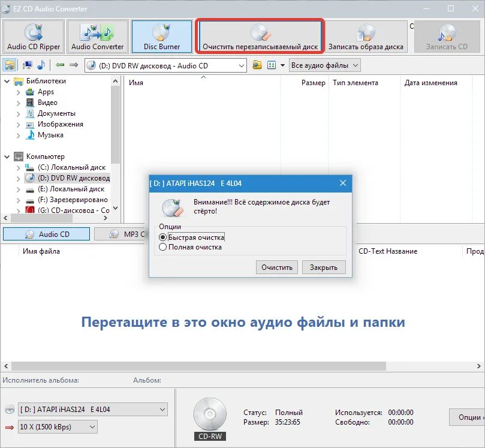Close the ATAPI iHAS124 dialog
This screenshot has height=448, width=485.
pos(343,183)
